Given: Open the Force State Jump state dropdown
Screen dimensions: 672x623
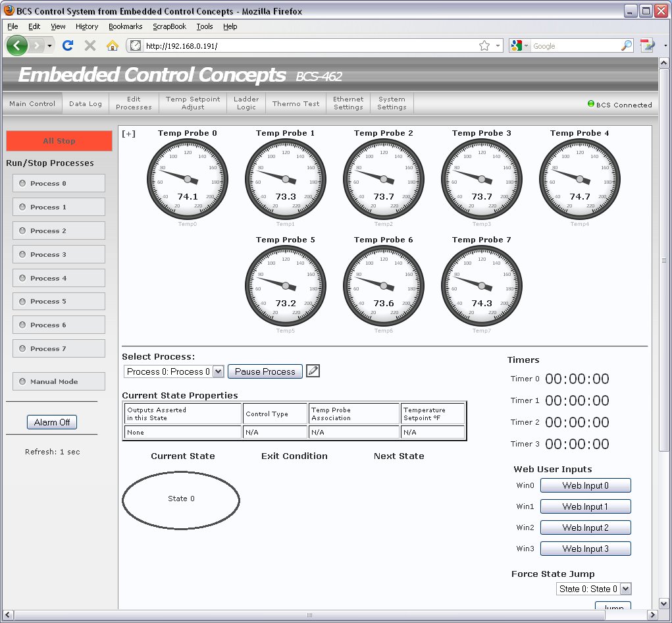Looking at the screenshot, I should pos(594,589).
